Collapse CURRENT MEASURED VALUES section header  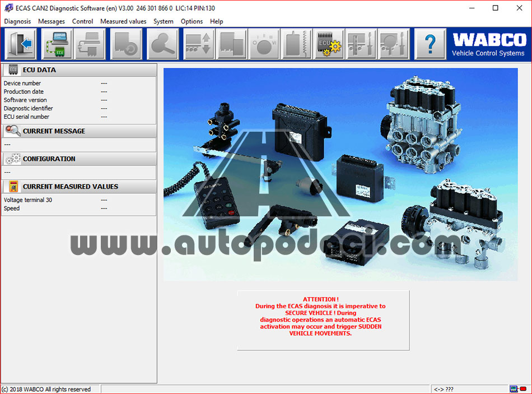(x=79, y=187)
